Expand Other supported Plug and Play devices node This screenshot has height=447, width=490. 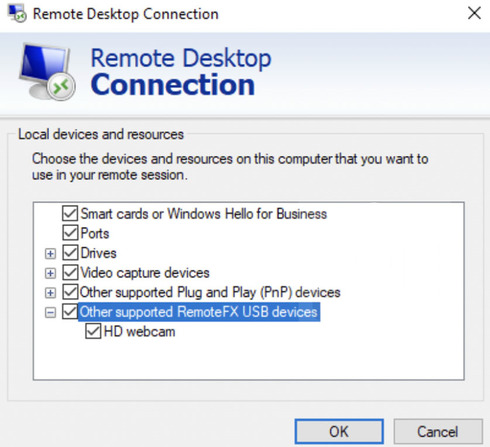click(50, 293)
